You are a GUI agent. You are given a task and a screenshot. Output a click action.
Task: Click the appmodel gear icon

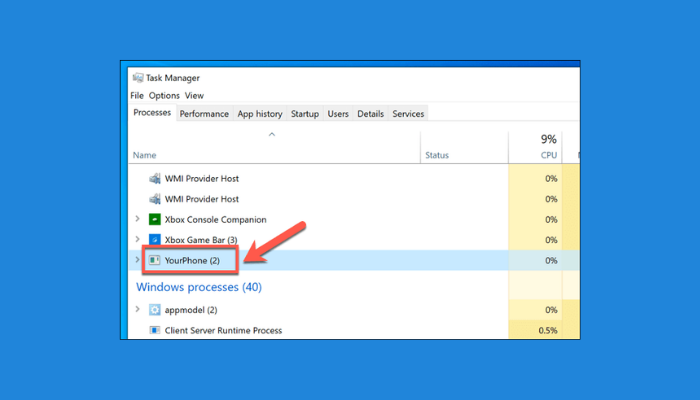(155, 310)
